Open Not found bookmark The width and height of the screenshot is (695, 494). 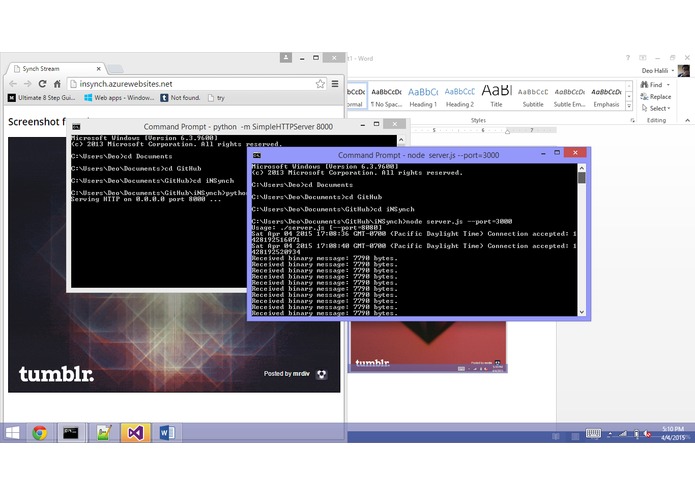click(x=180, y=97)
